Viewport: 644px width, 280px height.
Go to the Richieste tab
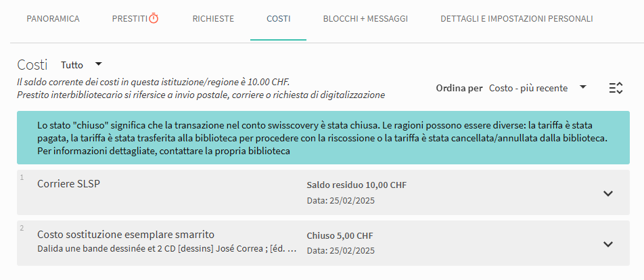coord(213,19)
